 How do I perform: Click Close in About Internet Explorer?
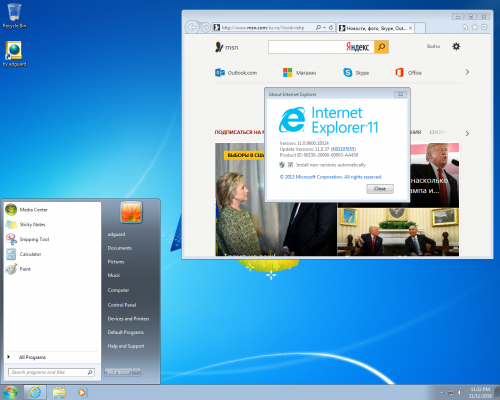[380, 189]
